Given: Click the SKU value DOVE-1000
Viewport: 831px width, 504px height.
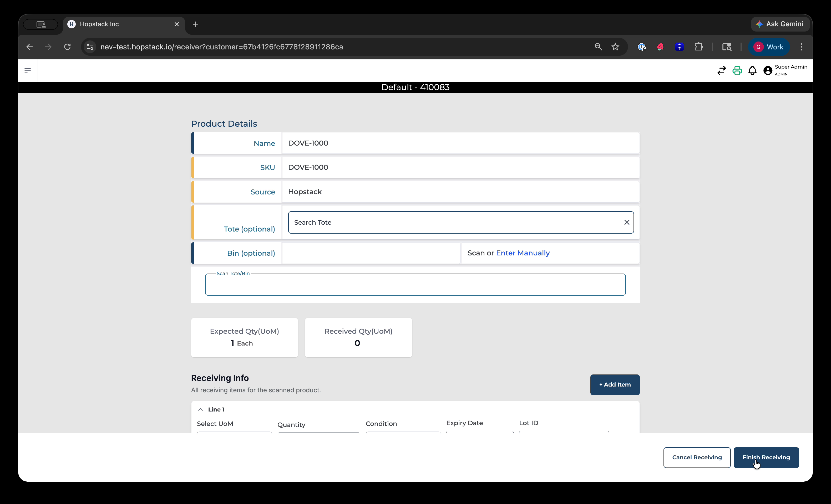Looking at the screenshot, I should tap(308, 167).
